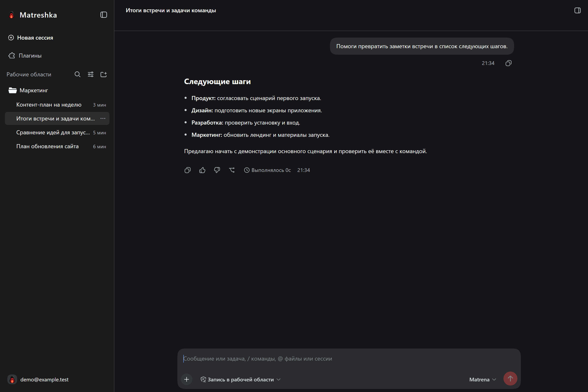Copy the user message sent at 21:34
Image resolution: width=588 pixels, height=392 pixels.
[509, 63]
